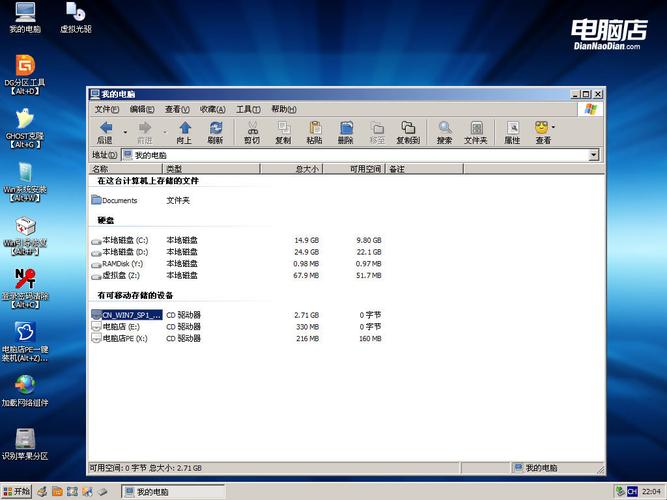This screenshot has height=500, width=667.
Task: Click the taskbar clock 22:04
Action: pos(651,492)
